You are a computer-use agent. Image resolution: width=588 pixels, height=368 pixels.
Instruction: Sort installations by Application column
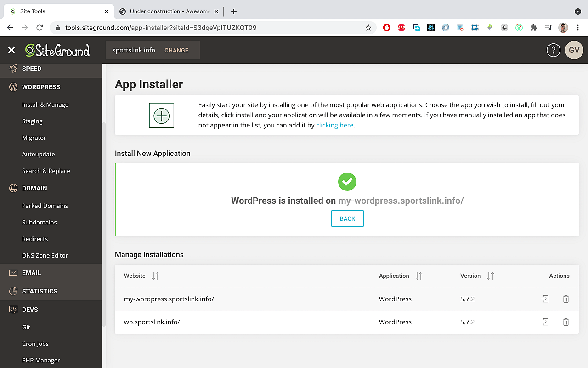pos(418,276)
